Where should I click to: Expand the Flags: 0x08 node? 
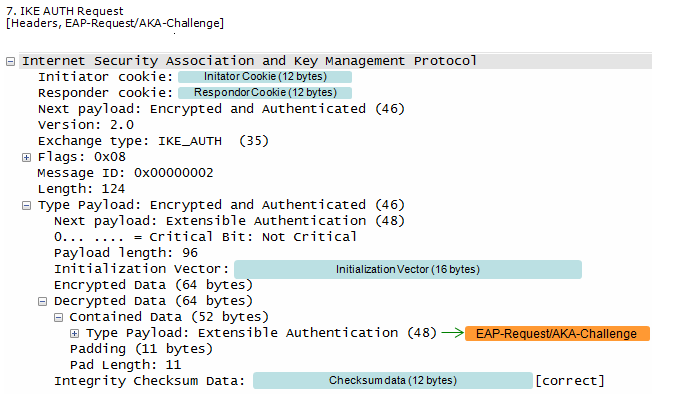(26, 158)
